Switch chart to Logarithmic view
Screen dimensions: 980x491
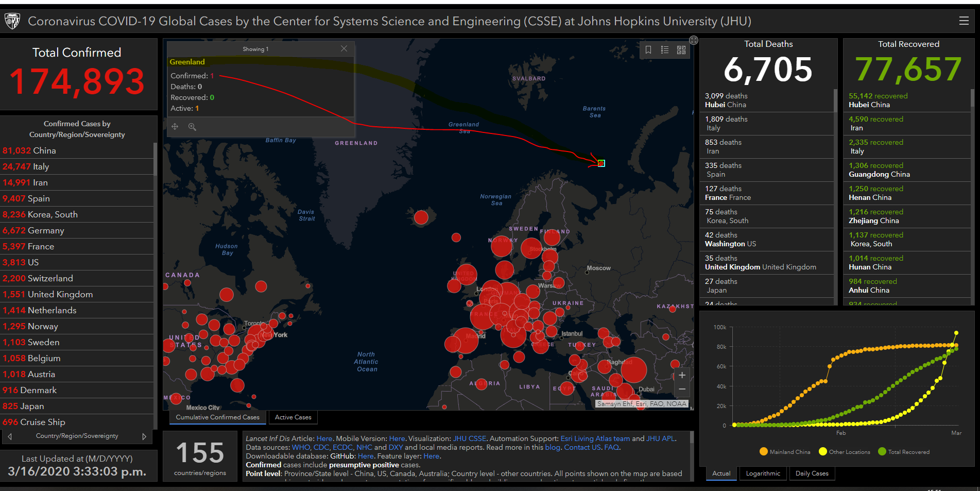click(763, 473)
